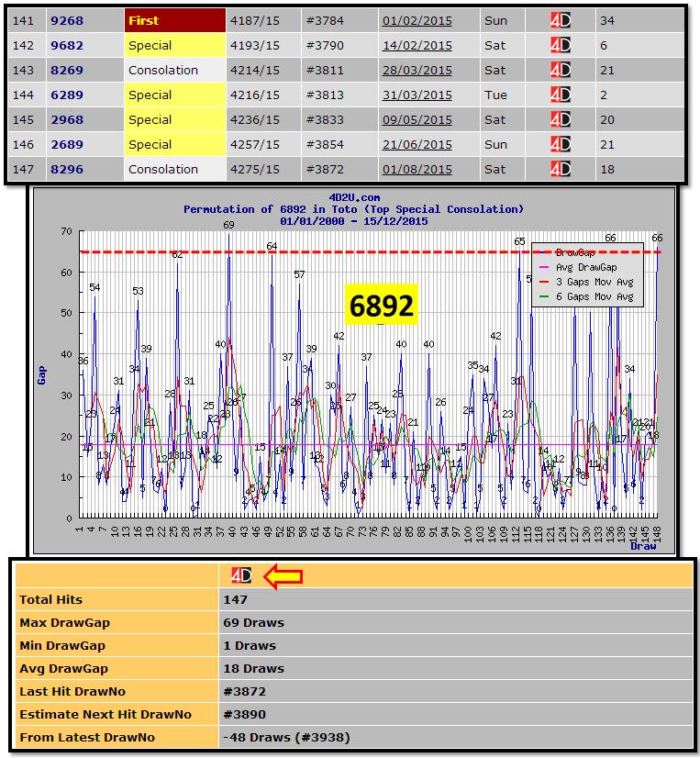Click the Total Hits value 147
Image resolution: width=700 pixels, height=758 pixels.
coord(235,599)
